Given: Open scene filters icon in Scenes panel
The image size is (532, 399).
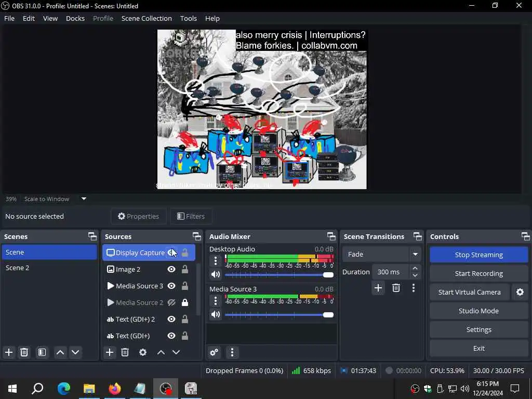Looking at the screenshot, I should [42, 352].
